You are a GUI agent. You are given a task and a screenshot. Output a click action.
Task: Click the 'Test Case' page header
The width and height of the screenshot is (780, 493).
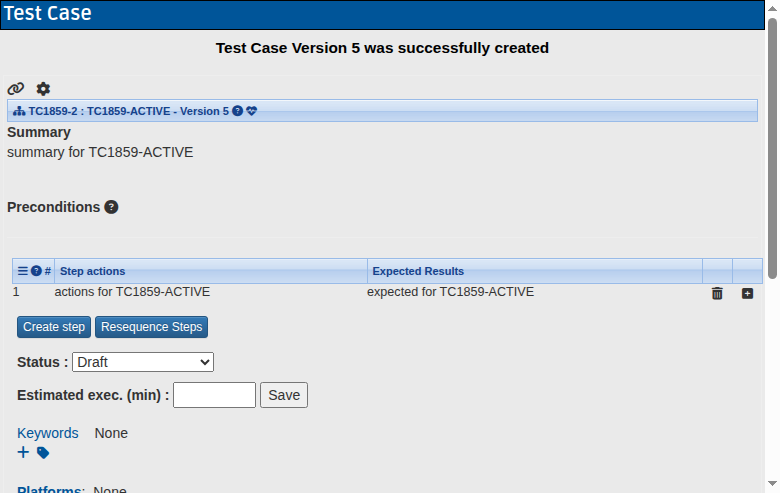(x=48, y=13)
